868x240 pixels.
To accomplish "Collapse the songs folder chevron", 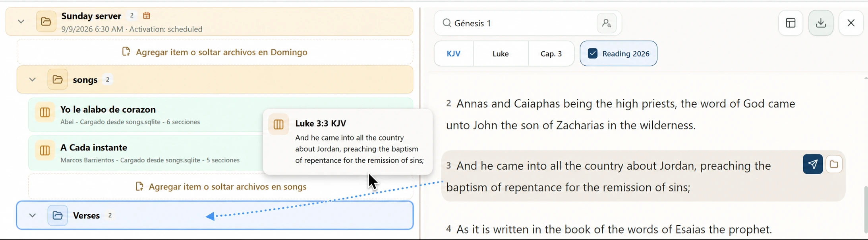I will click(33, 80).
